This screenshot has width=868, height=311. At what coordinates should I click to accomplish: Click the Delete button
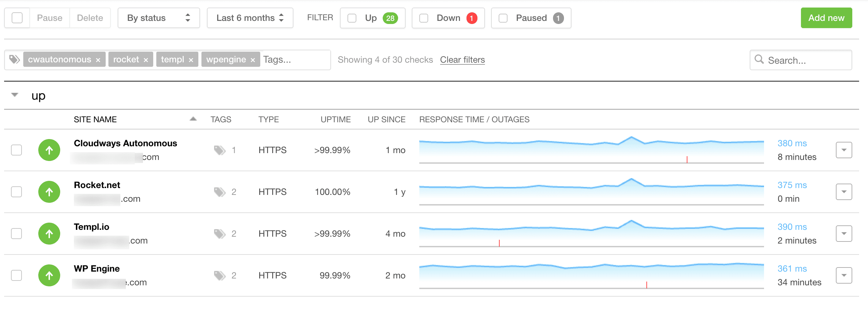click(x=90, y=18)
